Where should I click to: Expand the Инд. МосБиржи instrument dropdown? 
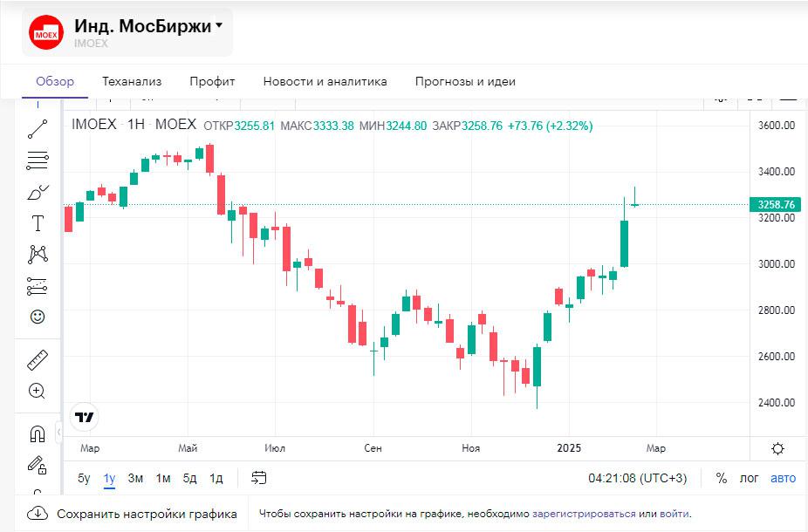[219, 26]
